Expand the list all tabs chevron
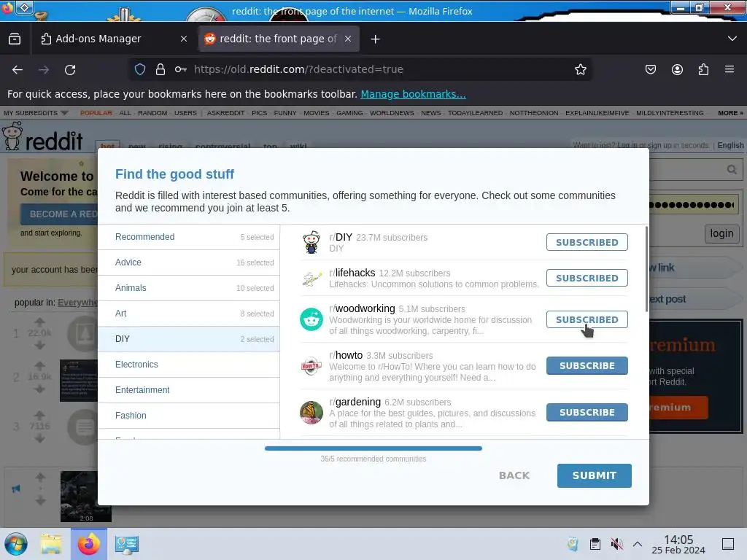 click(732, 39)
